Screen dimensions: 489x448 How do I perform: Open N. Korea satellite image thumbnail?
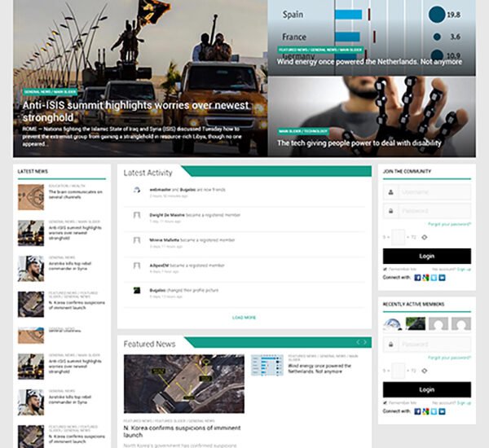(x=183, y=384)
